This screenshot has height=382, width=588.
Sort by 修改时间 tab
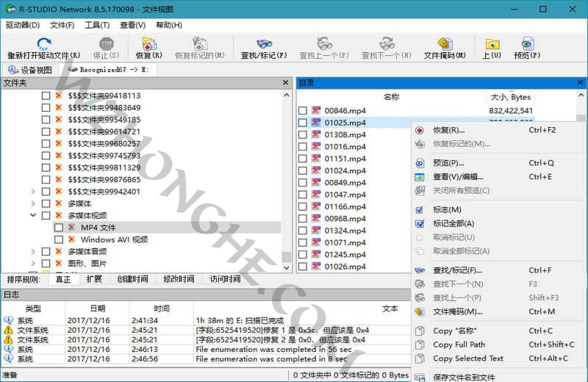point(179,279)
